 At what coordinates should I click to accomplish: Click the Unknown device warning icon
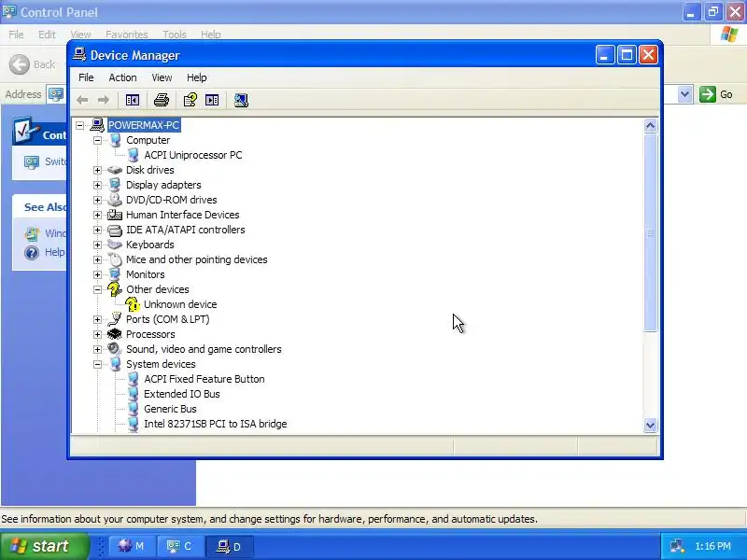(133, 304)
